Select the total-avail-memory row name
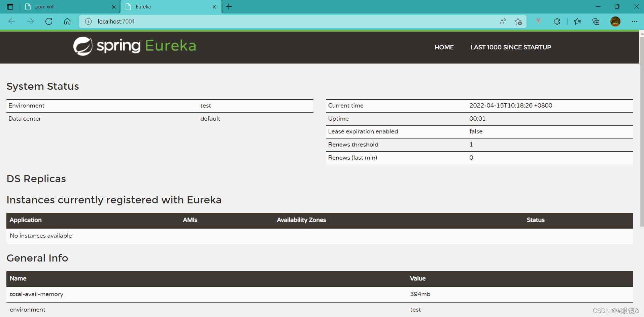This screenshot has height=317, width=644. pos(36,294)
